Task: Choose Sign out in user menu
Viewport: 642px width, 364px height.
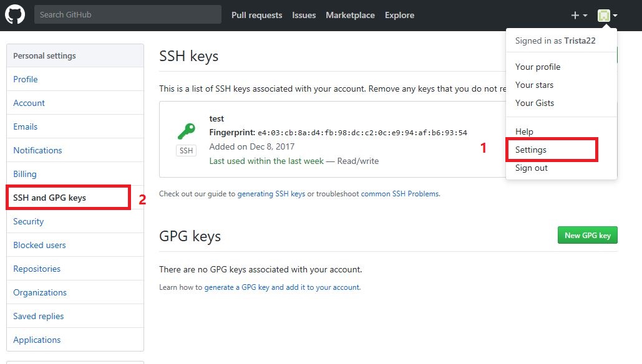Action: 562,168
